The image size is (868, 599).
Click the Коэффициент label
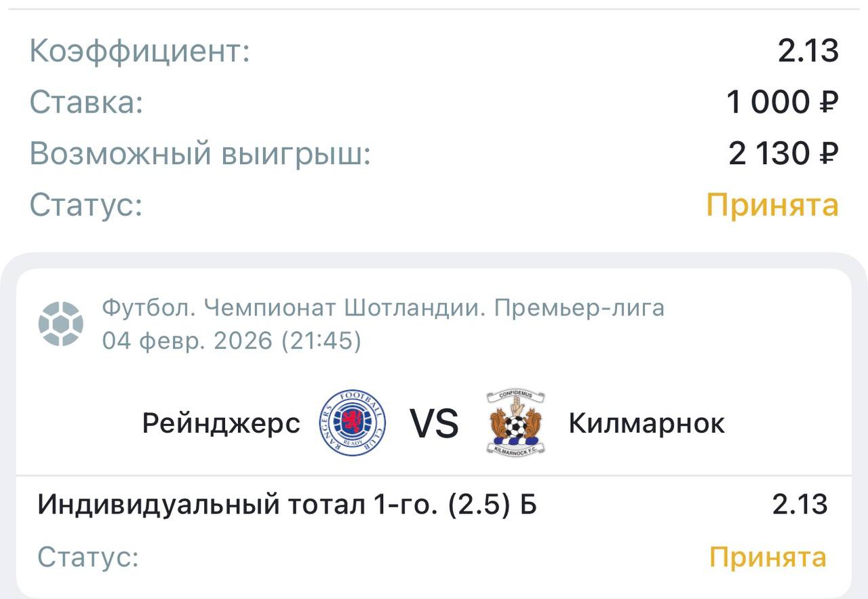click(140, 52)
